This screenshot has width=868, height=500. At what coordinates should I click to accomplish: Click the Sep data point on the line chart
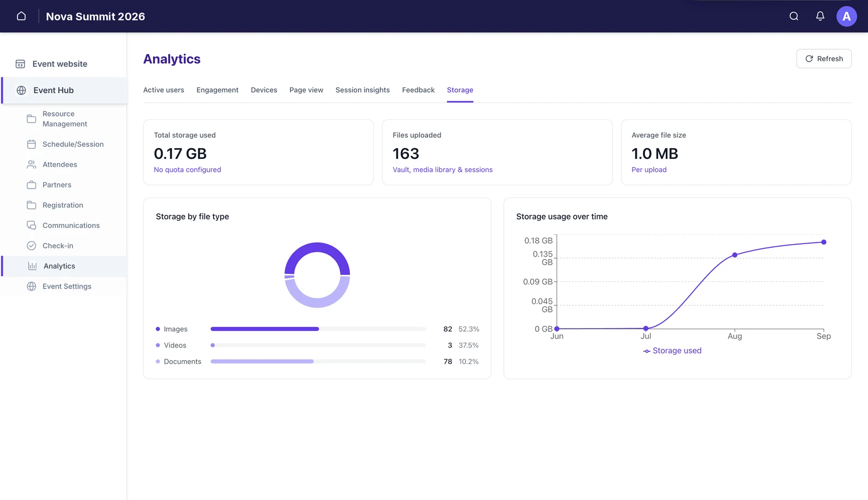[824, 242]
